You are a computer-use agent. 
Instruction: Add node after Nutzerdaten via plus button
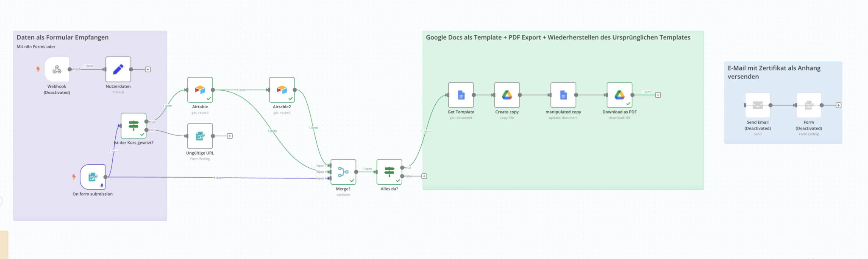pyautogui.click(x=148, y=69)
